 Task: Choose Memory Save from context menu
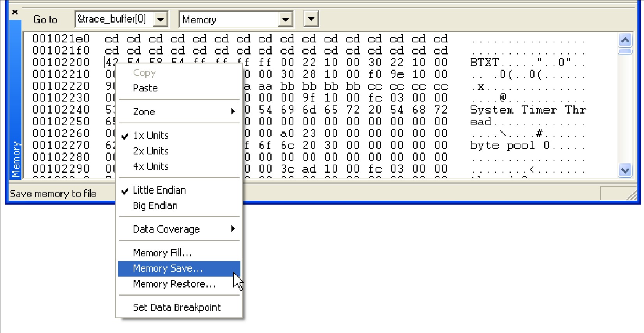(168, 269)
